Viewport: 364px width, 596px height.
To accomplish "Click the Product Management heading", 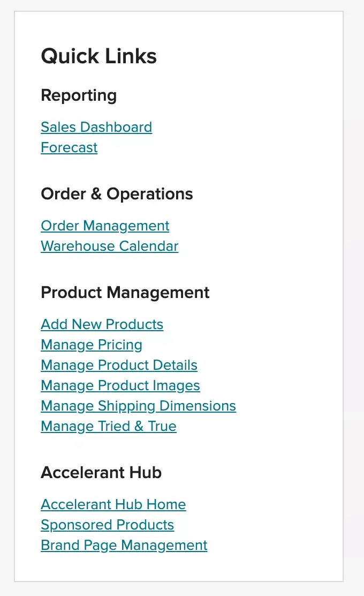I will tap(125, 293).
